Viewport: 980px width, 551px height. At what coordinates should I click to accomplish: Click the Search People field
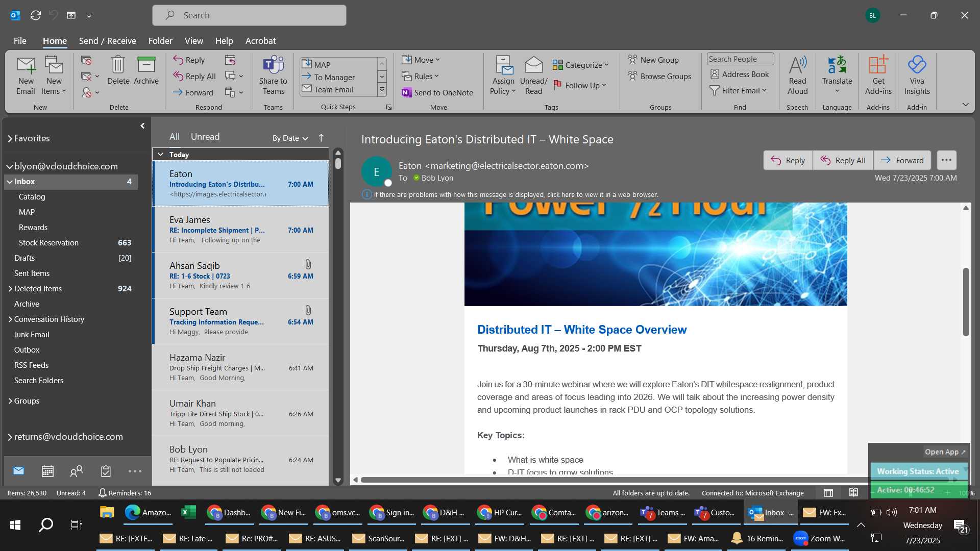[740, 59]
